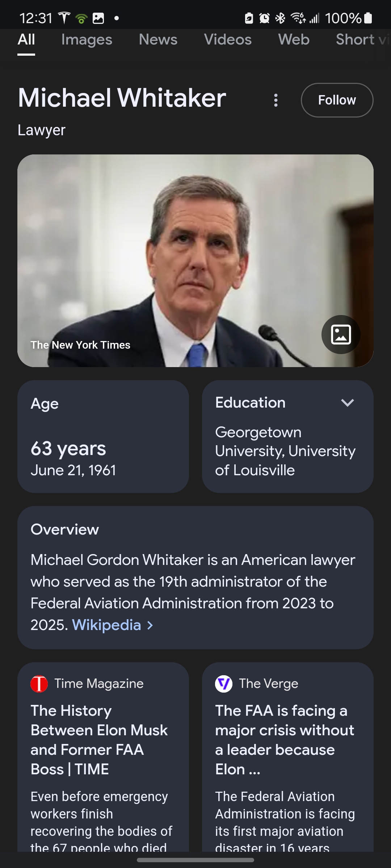Switch to the Images tab
Viewport: 391px width, 868px height.
(87, 40)
